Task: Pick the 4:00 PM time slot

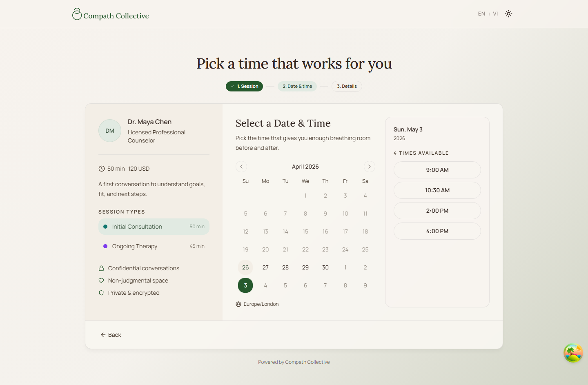Action: pos(437,231)
